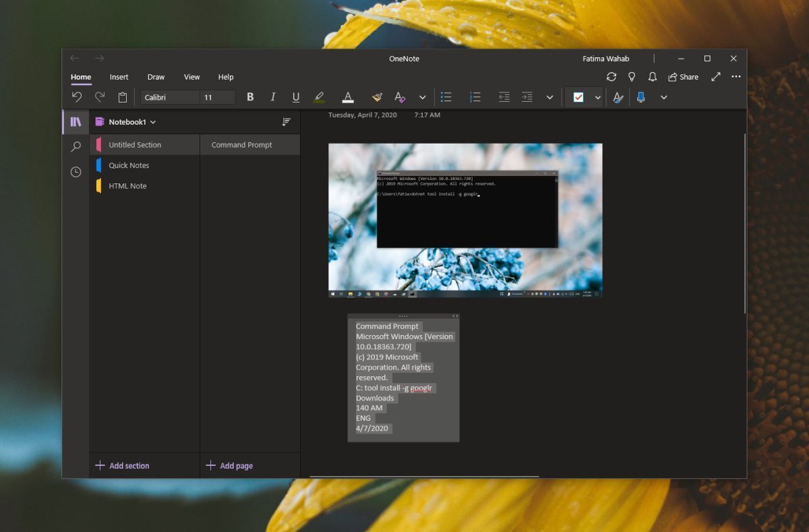Show recent notes clock icon
Screen dimensions: 809x532
click(x=76, y=172)
